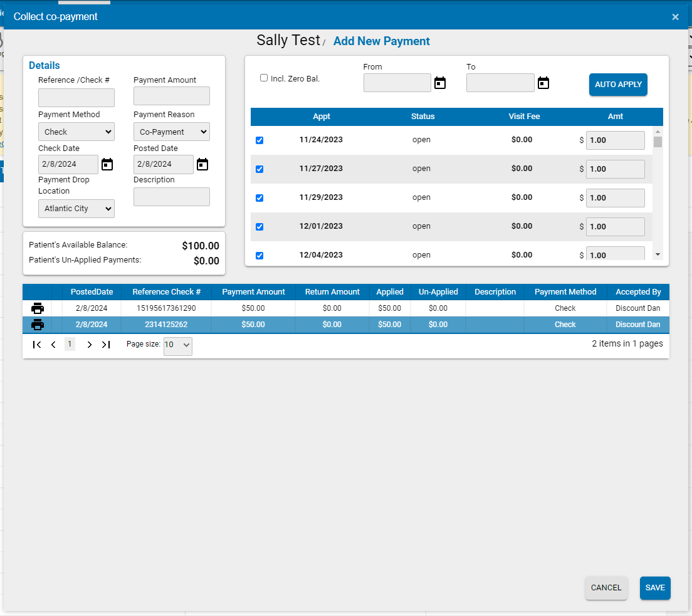Save the co-payment entry

(x=655, y=588)
